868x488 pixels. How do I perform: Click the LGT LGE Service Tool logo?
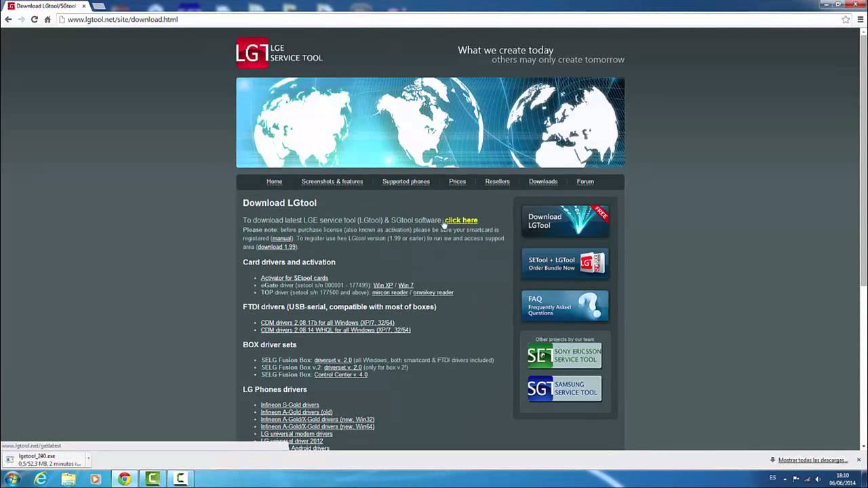pos(279,53)
